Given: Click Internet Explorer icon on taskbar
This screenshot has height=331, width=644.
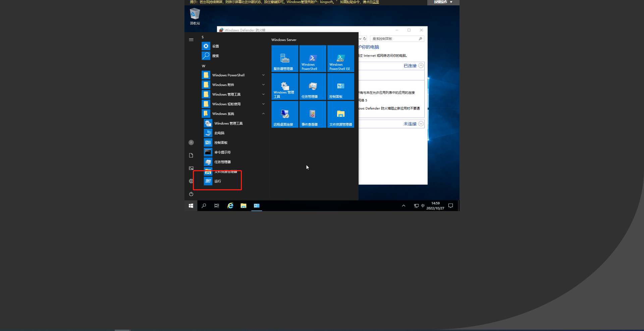Looking at the screenshot, I should tap(230, 206).
